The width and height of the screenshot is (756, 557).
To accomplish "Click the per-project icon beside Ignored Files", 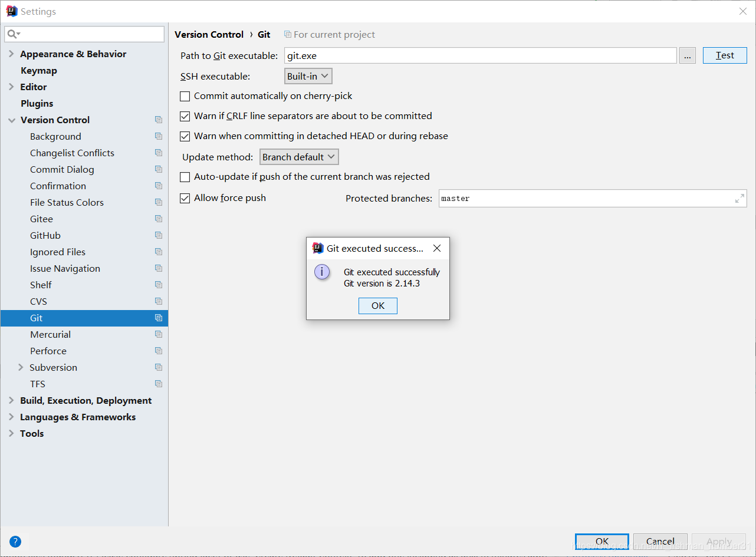I will [159, 252].
